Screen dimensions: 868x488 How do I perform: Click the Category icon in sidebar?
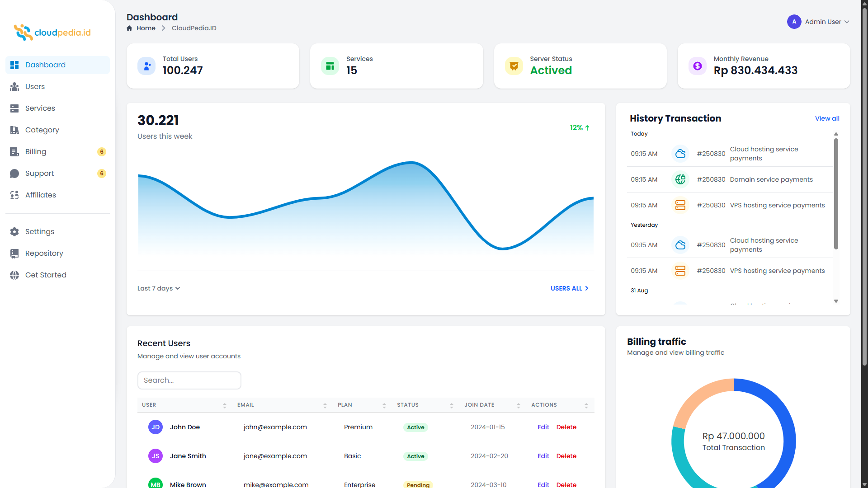[14, 130]
